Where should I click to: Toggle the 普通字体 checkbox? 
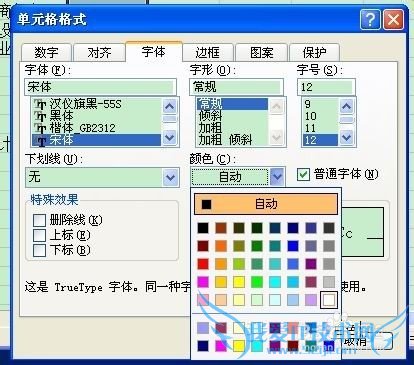tap(303, 174)
